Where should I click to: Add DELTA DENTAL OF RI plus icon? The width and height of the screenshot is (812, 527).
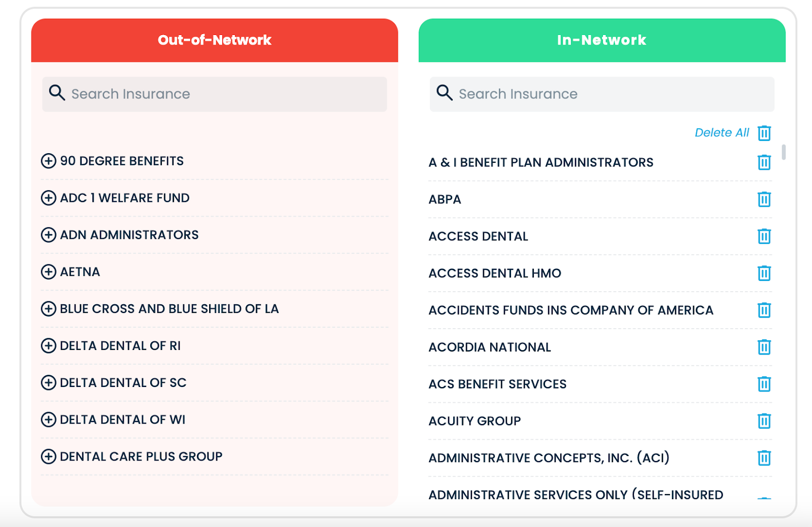point(48,346)
